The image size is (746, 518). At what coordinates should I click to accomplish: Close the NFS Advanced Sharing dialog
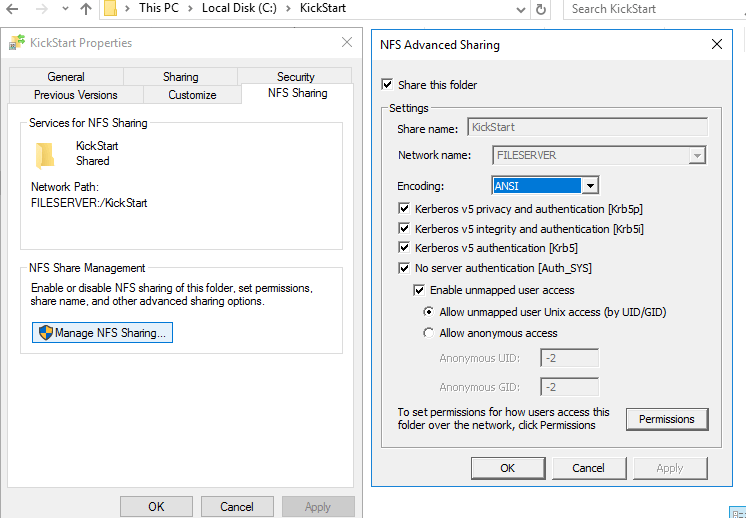(x=717, y=45)
